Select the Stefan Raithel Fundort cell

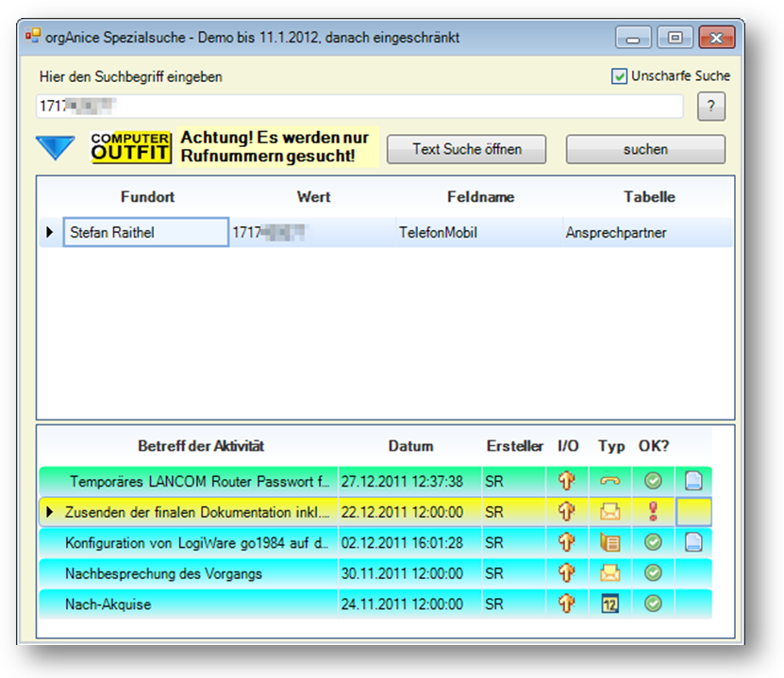point(146,232)
